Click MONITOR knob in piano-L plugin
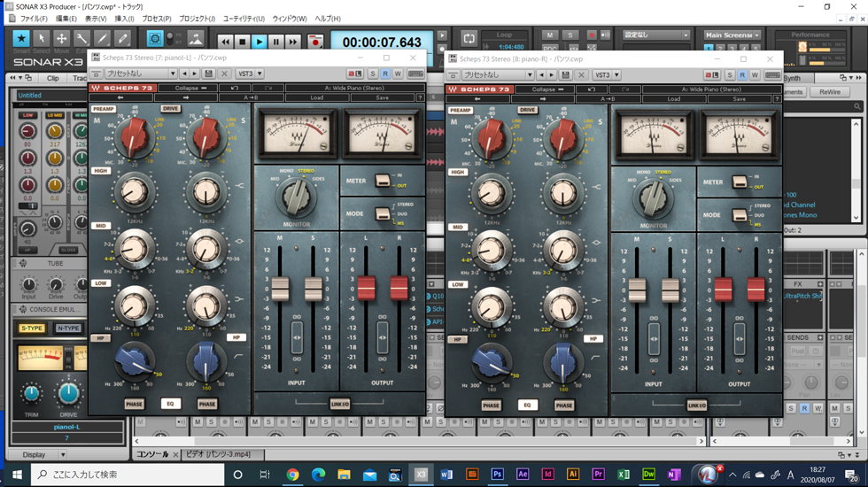868x487 pixels. click(x=296, y=197)
